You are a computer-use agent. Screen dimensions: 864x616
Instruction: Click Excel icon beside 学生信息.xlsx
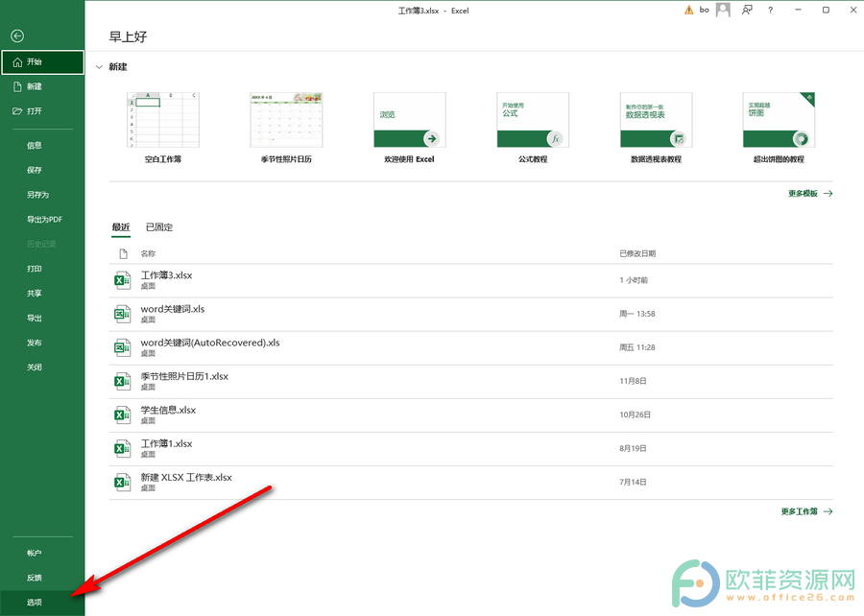tap(122, 415)
